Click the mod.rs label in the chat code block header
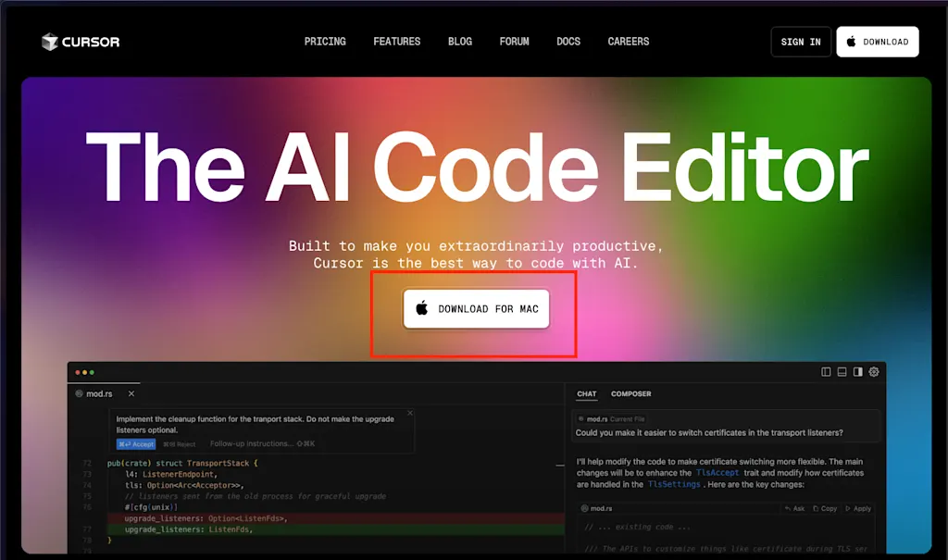 (x=597, y=508)
